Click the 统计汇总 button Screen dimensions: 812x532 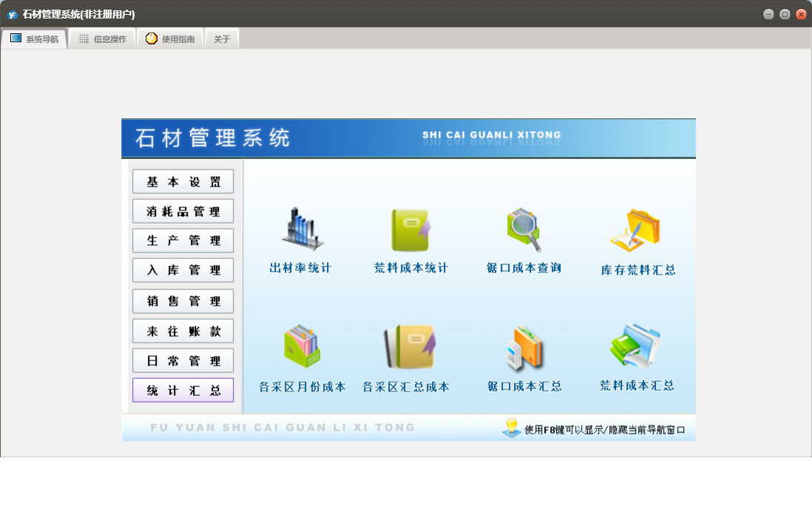183,390
